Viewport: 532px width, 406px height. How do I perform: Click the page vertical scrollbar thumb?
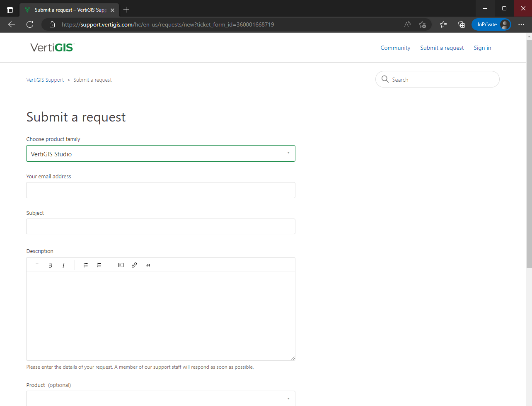point(529,153)
